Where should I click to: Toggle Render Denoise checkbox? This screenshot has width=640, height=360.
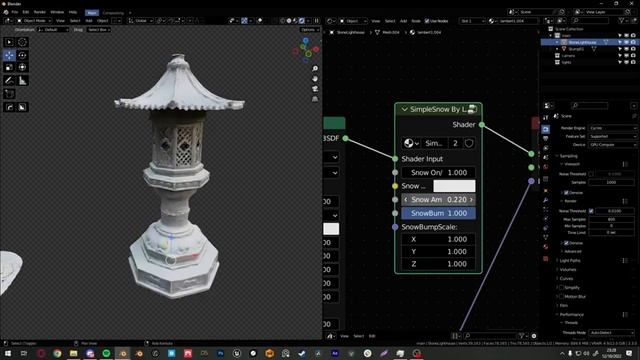click(566, 243)
